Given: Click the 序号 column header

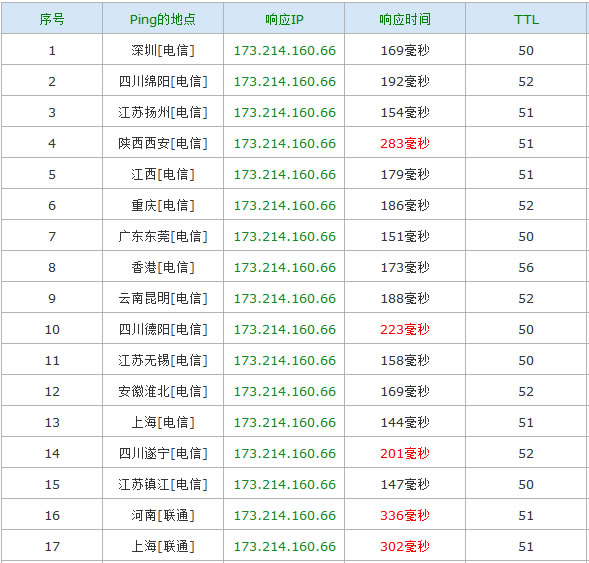Looking at the screenshot, I should click(x=52, y=19).
